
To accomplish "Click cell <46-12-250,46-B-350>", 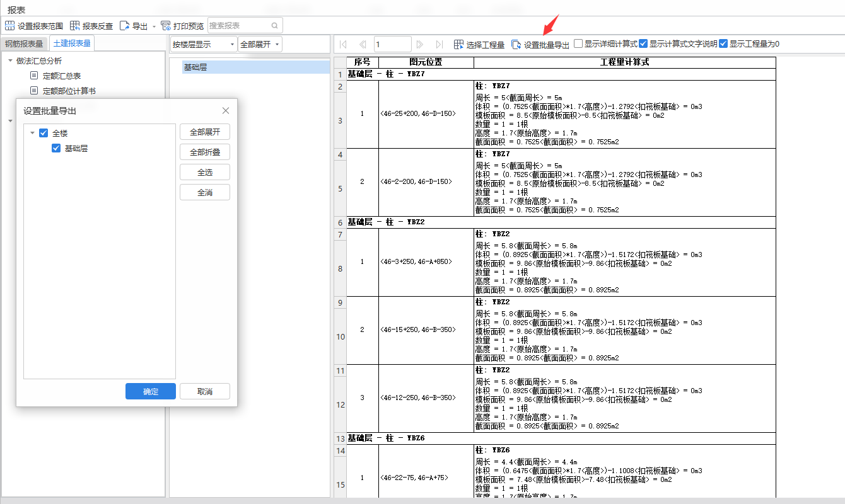I will (426, 398).
